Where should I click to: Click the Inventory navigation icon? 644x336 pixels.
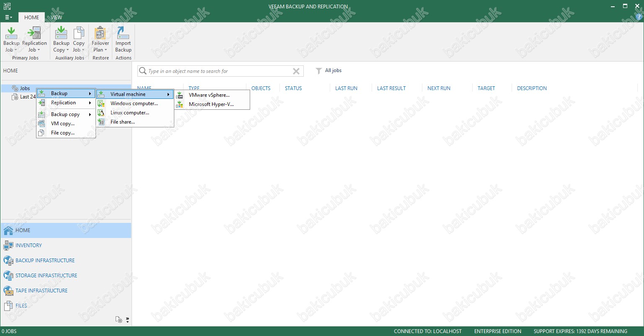tap(8, 246)
